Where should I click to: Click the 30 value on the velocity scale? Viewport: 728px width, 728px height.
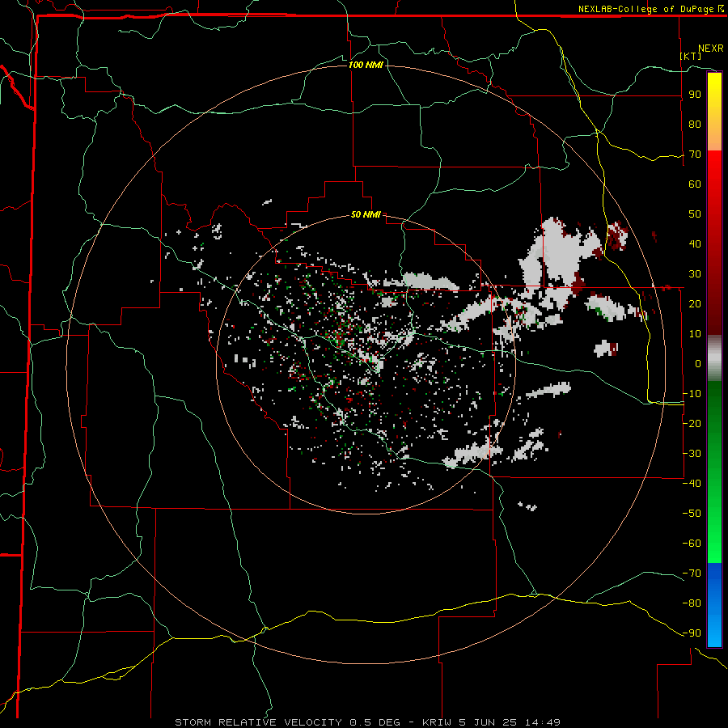[695, 274]
